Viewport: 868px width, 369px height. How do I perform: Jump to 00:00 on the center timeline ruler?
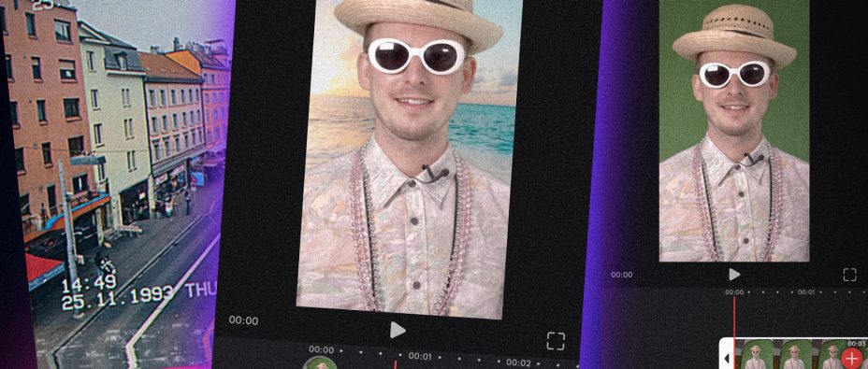pos(321,349)
